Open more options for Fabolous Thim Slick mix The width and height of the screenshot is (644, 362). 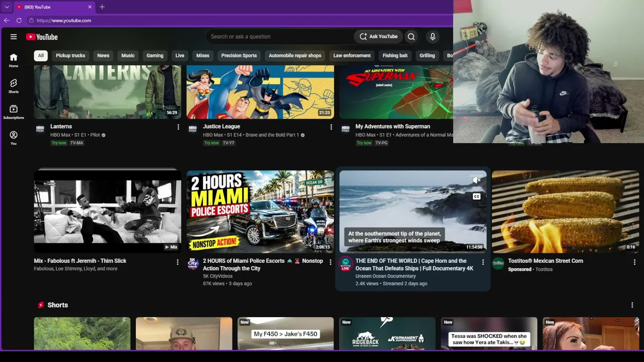pos(178,262)
